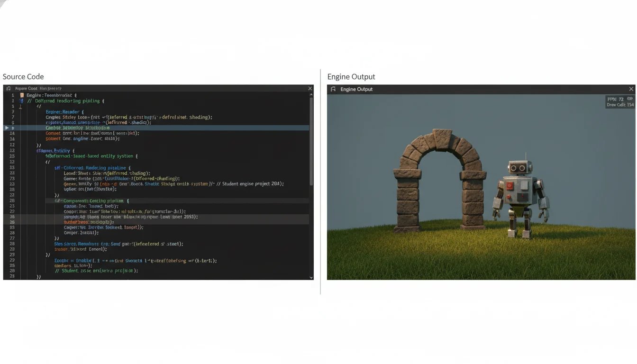The width and height of the screenshot is (637, 364).
Task: Close the Source Code editor panel
Action: click(x=310, y=89)
